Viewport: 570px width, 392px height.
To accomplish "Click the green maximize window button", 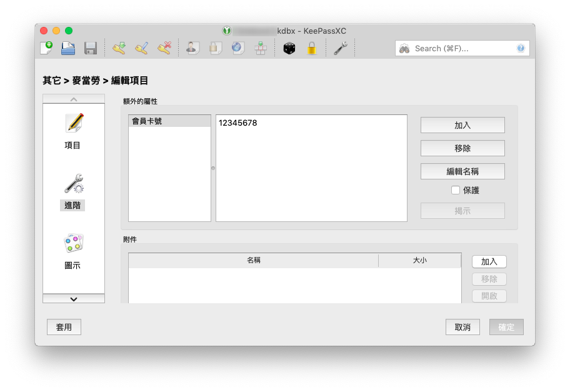I will 69,31.
